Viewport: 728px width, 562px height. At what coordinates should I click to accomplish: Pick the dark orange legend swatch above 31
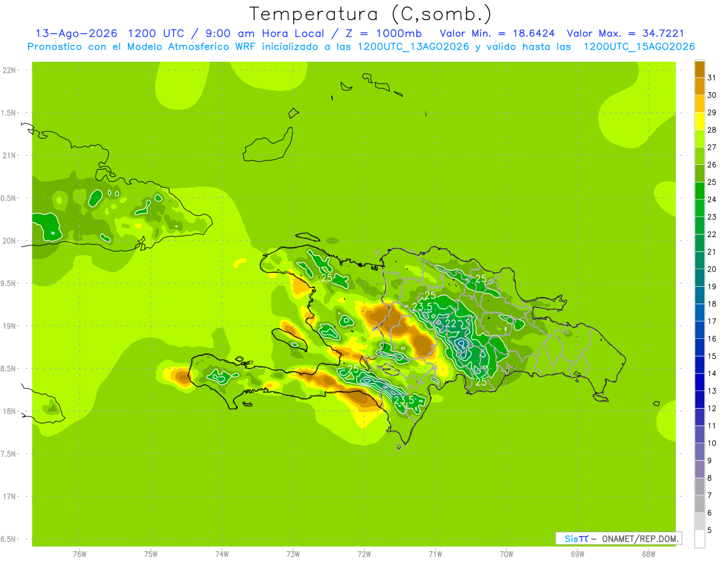click(x=699, y=69)
